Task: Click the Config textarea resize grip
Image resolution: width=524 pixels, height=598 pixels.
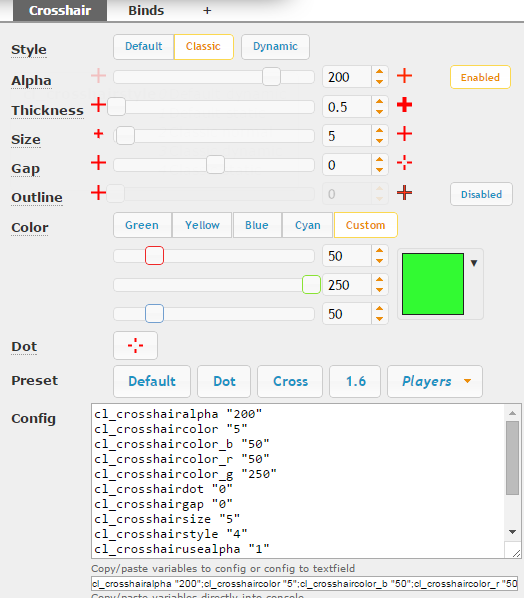Action: tap(516, 553)
